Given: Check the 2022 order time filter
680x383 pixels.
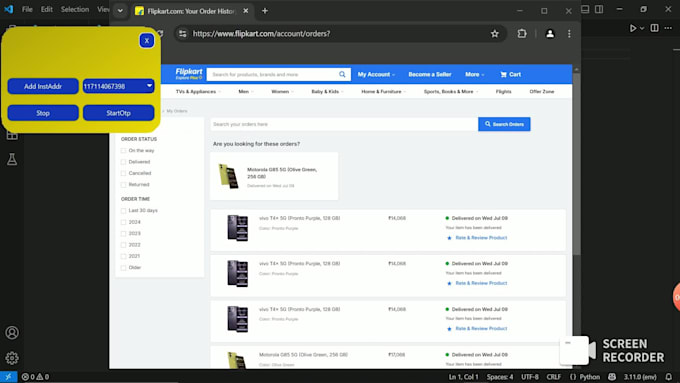Looking at the screenshot, I should point(123,245).
